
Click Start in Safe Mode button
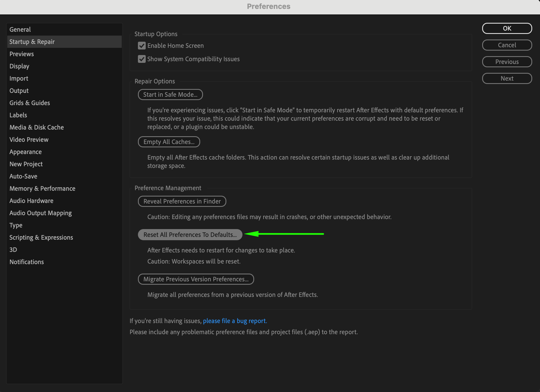click(170, 95)
